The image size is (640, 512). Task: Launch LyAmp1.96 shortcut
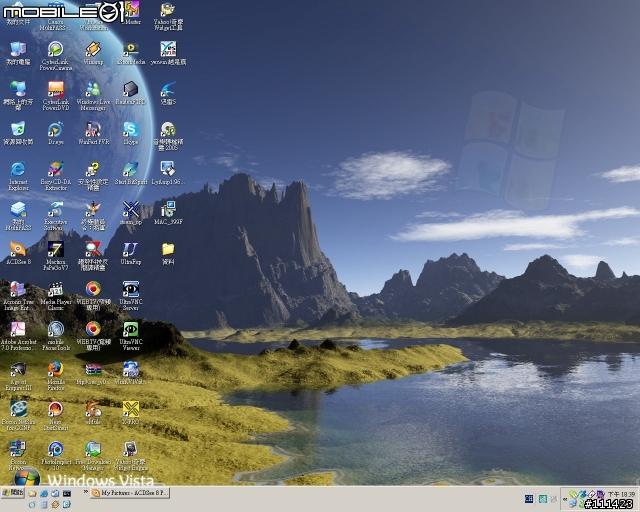coord(168,173)
